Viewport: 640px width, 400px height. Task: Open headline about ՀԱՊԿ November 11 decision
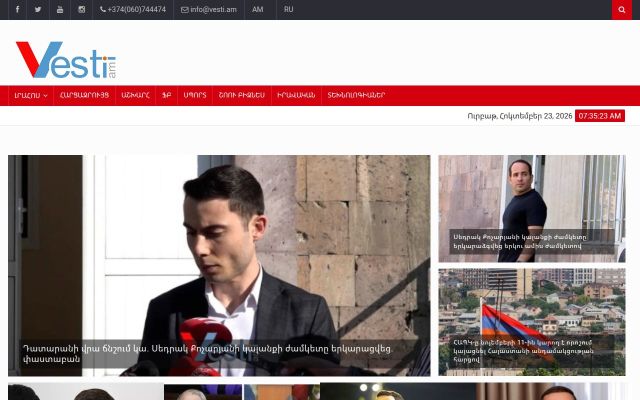[523, 351]
